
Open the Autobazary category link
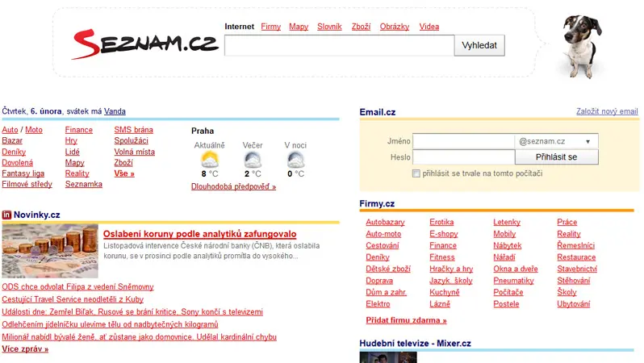(x=385, y=222)
